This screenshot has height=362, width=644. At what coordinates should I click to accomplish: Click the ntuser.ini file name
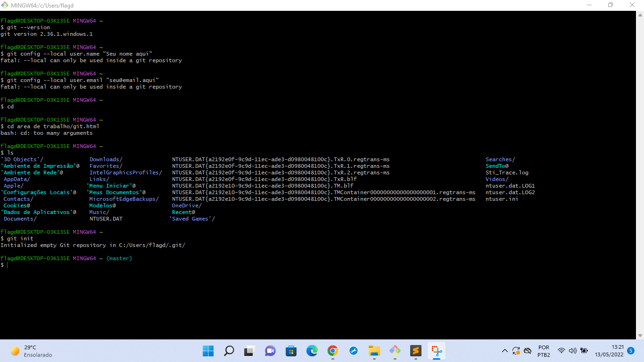pyautogui.click(x=502, y=199)
